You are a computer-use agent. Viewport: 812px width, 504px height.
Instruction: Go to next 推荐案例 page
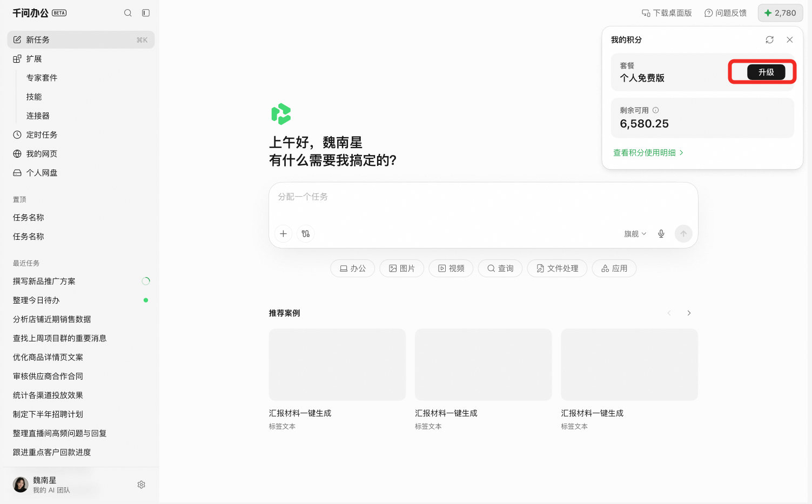(x=689, y=313)
